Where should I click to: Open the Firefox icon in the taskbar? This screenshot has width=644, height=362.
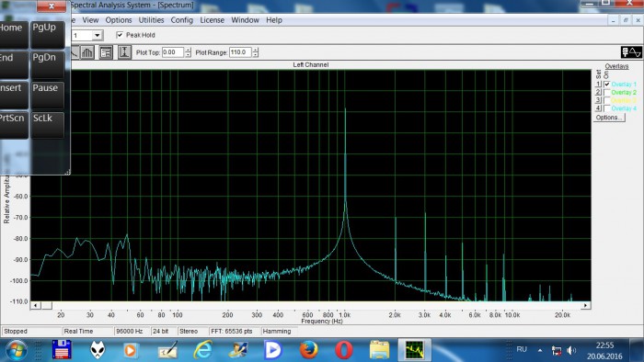click(308, 351)
